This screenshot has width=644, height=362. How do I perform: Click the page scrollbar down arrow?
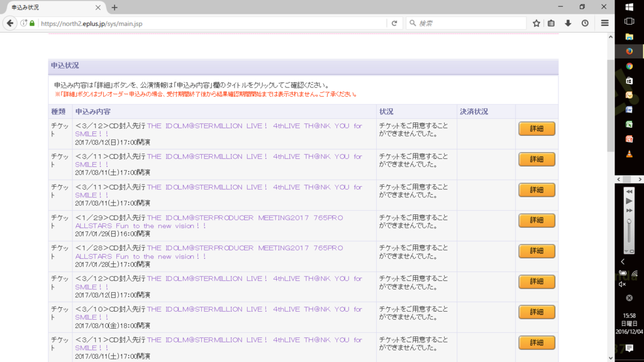click(x=611, y=358)
